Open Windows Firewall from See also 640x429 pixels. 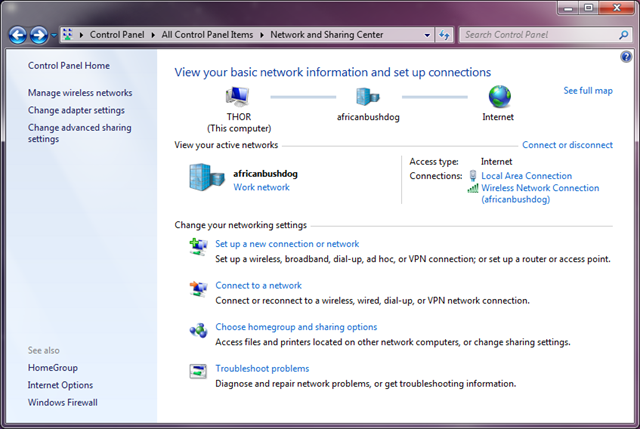click(x=62, y=402)
